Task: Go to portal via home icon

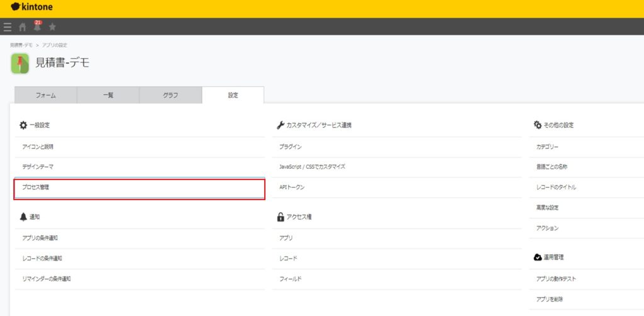Action: [23, 27]
